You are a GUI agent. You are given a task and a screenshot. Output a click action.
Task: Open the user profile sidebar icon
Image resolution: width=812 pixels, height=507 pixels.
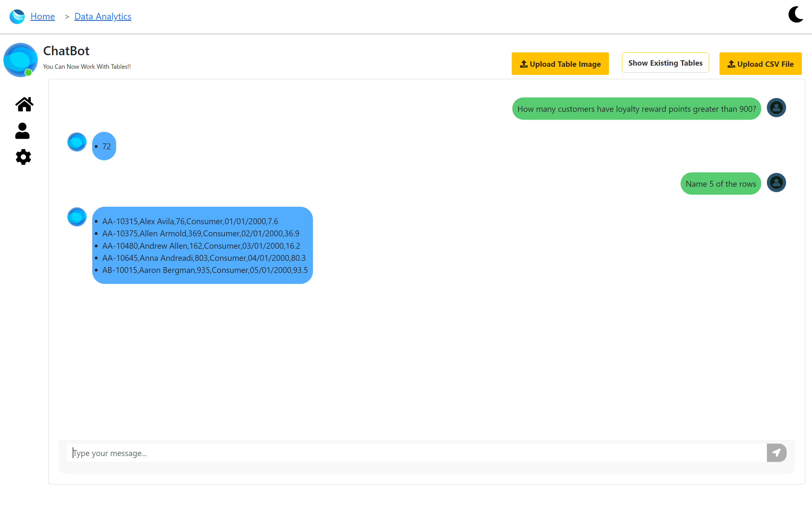click(x=23, y=131)
